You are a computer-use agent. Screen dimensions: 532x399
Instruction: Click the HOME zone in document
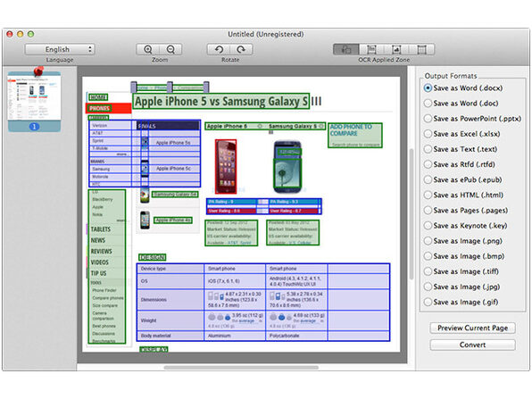click(x=98, y=97)
